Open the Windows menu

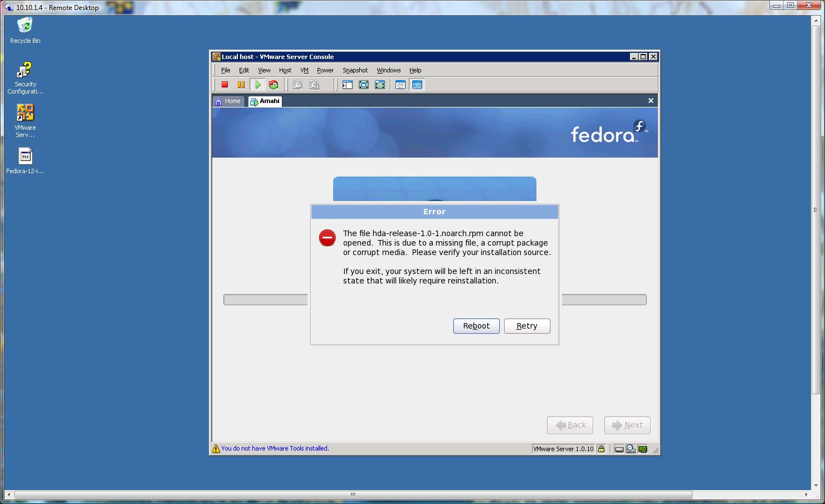[389, 70]
